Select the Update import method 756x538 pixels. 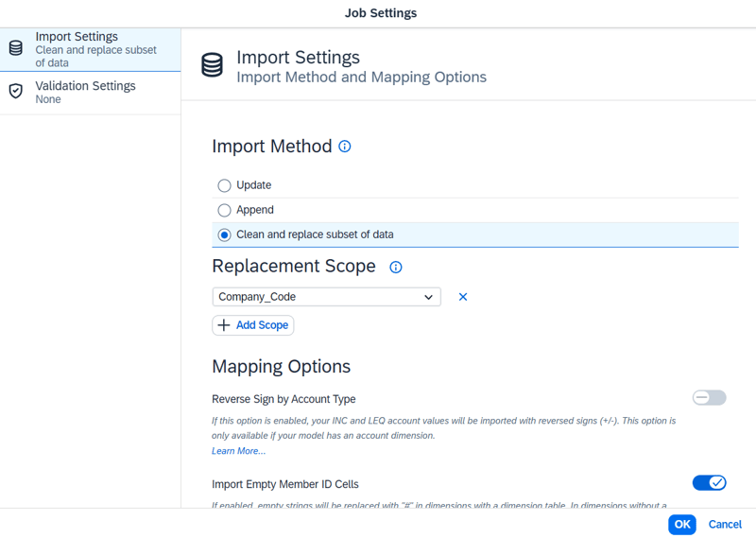click(225, 185)
